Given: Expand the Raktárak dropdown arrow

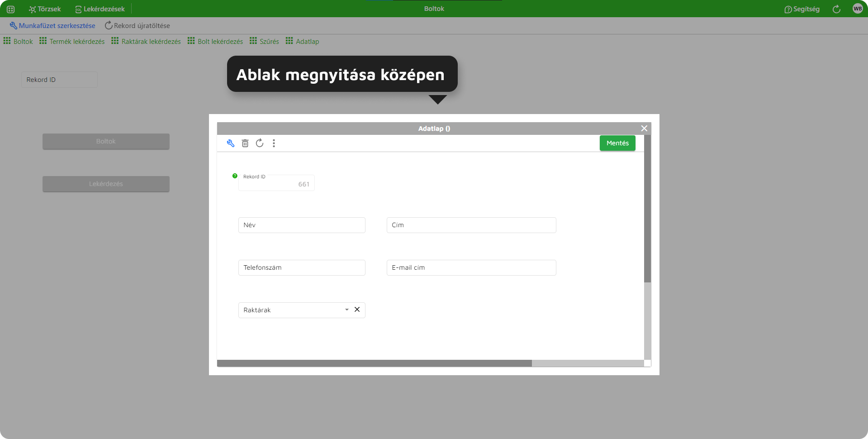Looking at the screenshot, I should (x=347, y=310).
